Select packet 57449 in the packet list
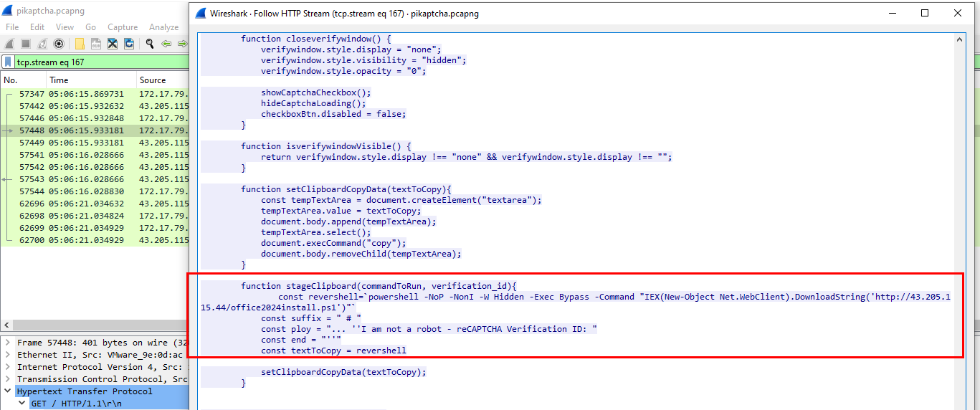Image resolution: width=980 pixels, height=410 pixels. pos(94,143)
